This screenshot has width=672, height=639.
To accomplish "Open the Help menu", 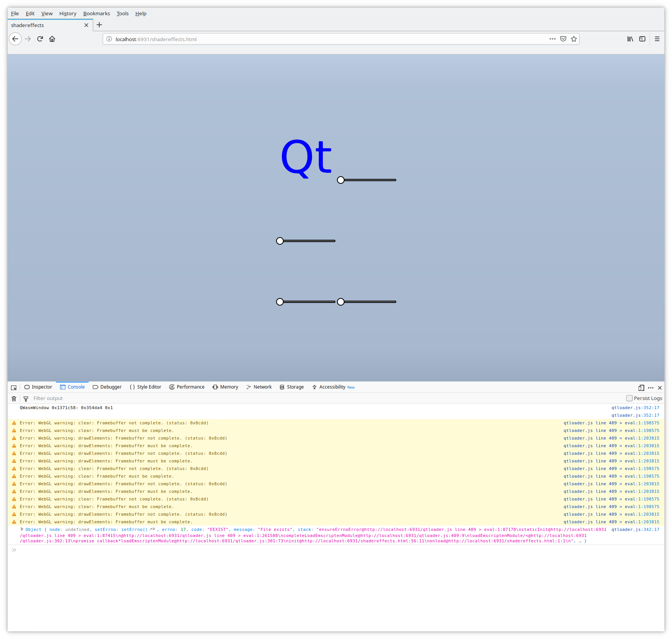I will click(x=141, y=13).
